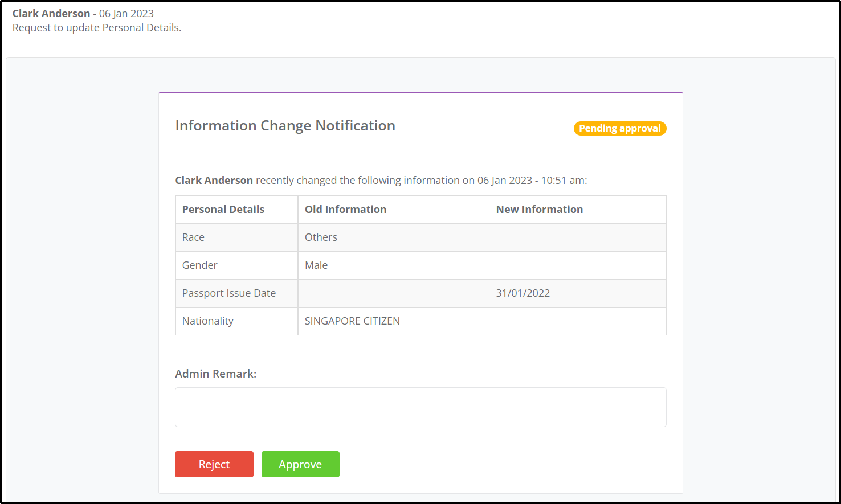Select the Nationality row label
The width and height of the screenshot is (841, 504).
(x=208, y=321)
